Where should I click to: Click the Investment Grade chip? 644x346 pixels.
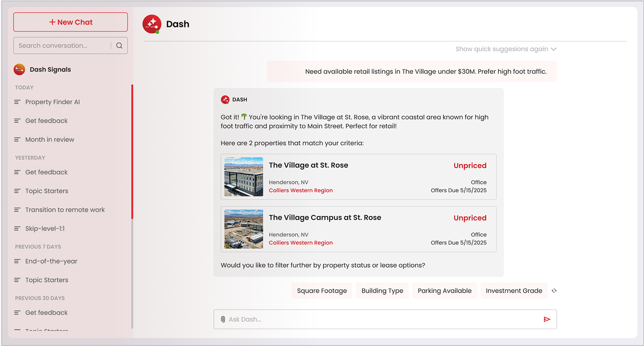514,291
